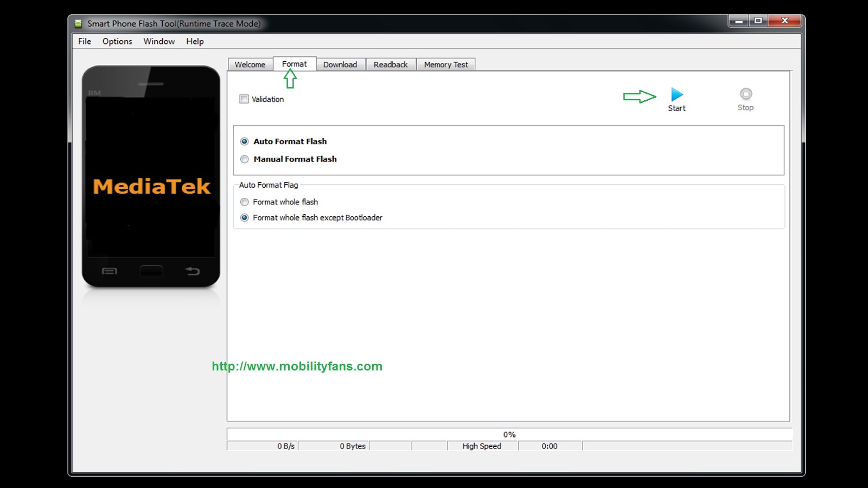Switch to the Welcome tab
The height and width of the screenshot is (488, 868).
[250, 65]
